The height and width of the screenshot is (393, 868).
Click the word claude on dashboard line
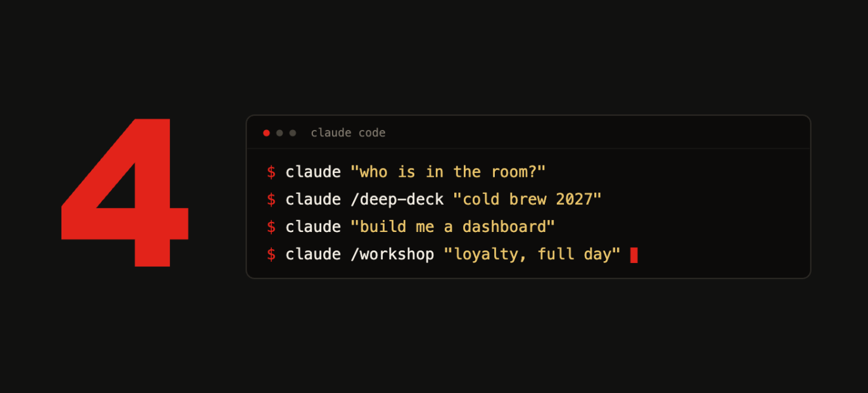coord(313,226)
